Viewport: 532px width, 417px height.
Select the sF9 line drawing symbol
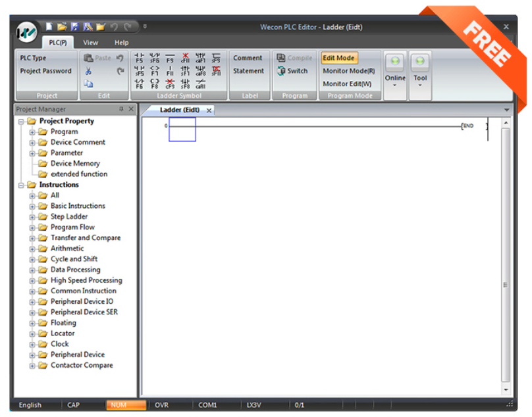216,58
